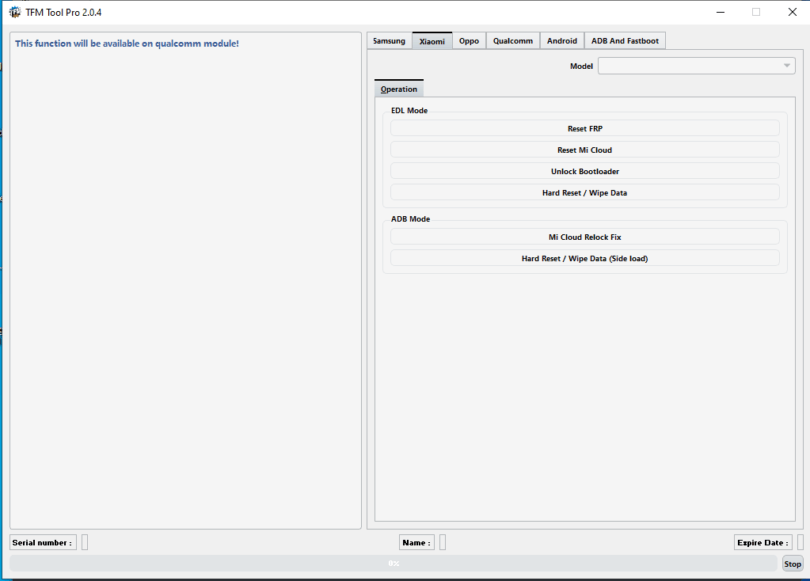810x581 pixels.
Task: Click the Name value field
Action: [x=443, y=542]
